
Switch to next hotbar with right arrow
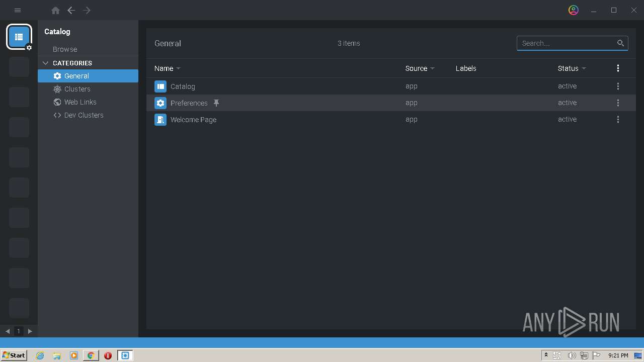(30, 331)
